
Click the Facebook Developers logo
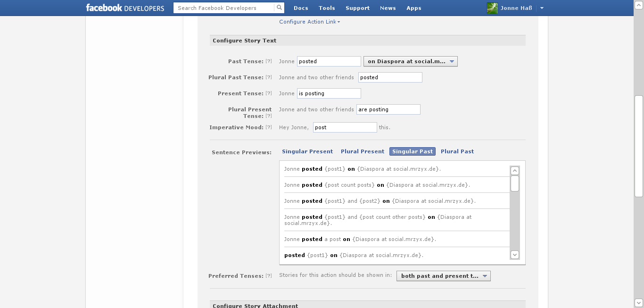click(125, 8)
